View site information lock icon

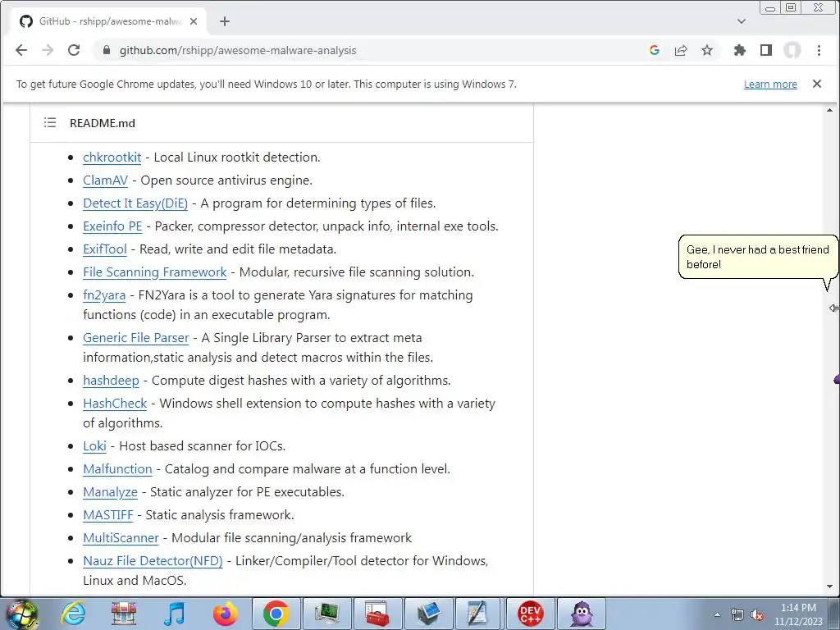click(x=107, y=50)
